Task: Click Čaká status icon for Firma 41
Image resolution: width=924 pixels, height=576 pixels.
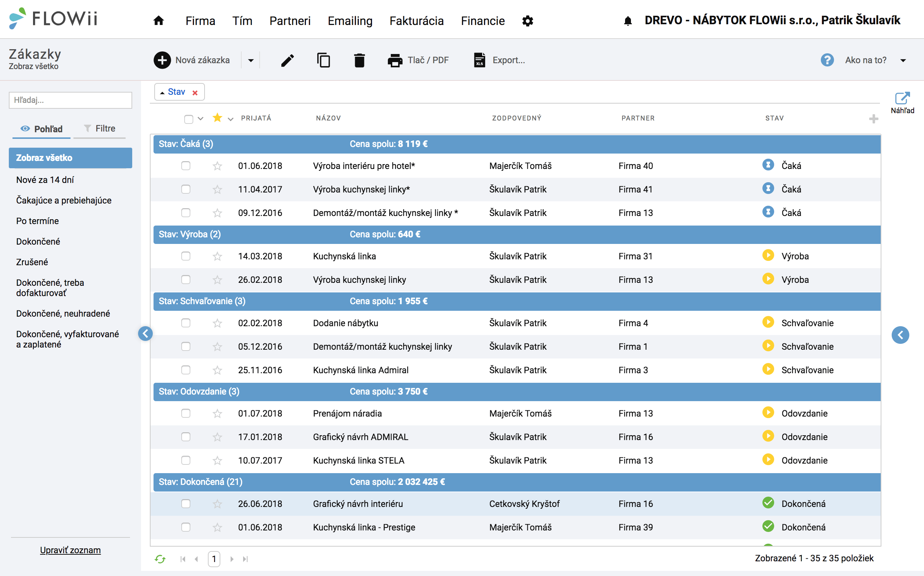Action: point(768,188)
